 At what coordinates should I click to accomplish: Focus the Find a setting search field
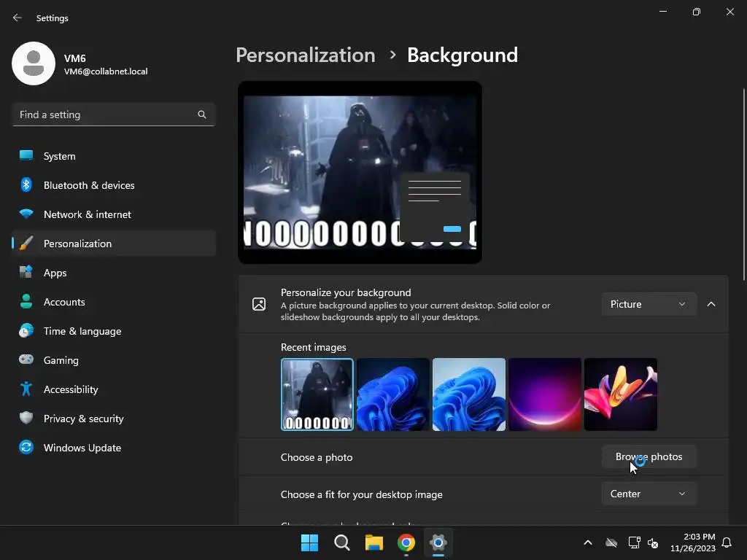point(114,114)
